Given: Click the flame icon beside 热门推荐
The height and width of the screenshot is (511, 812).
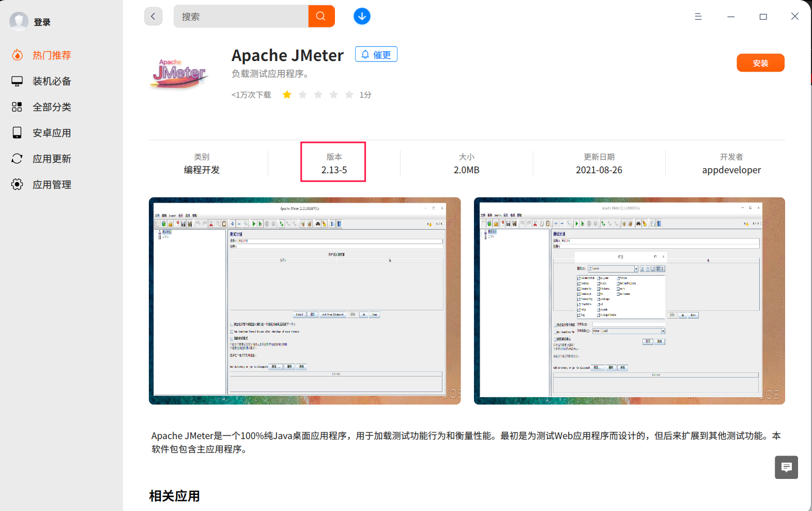Looking at the screenshot, I should coord(17,55).
